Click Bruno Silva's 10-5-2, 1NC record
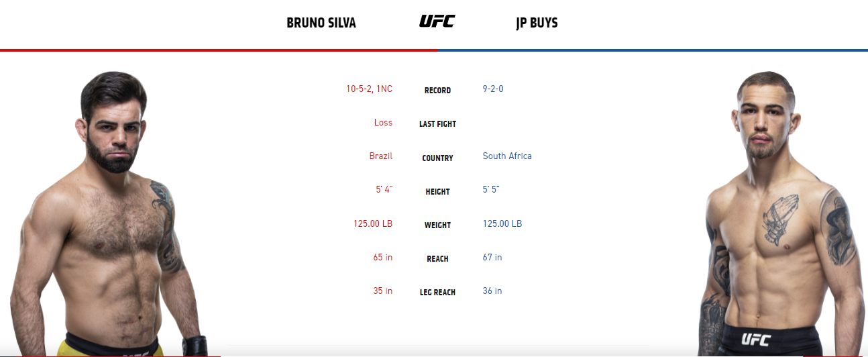 (x=369, y=89)
